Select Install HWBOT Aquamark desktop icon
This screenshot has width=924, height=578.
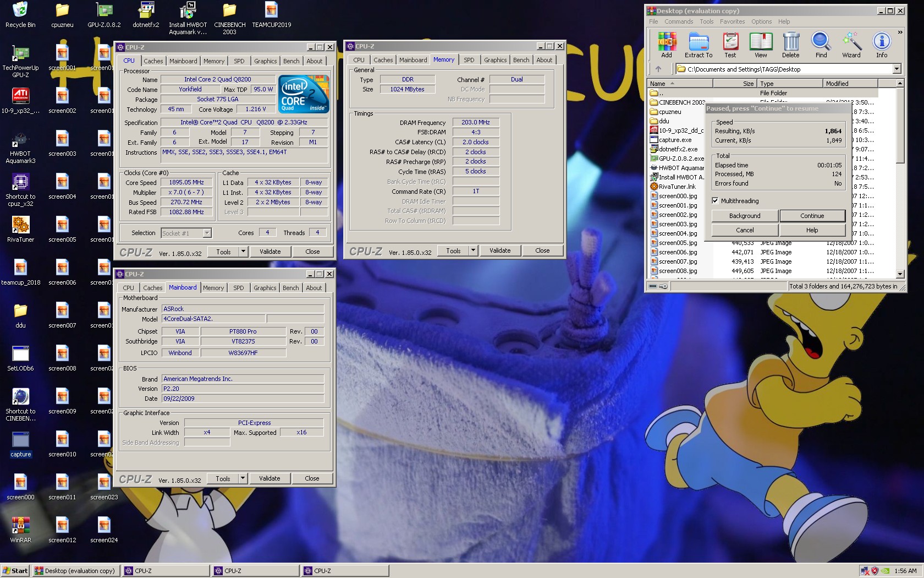188,18
